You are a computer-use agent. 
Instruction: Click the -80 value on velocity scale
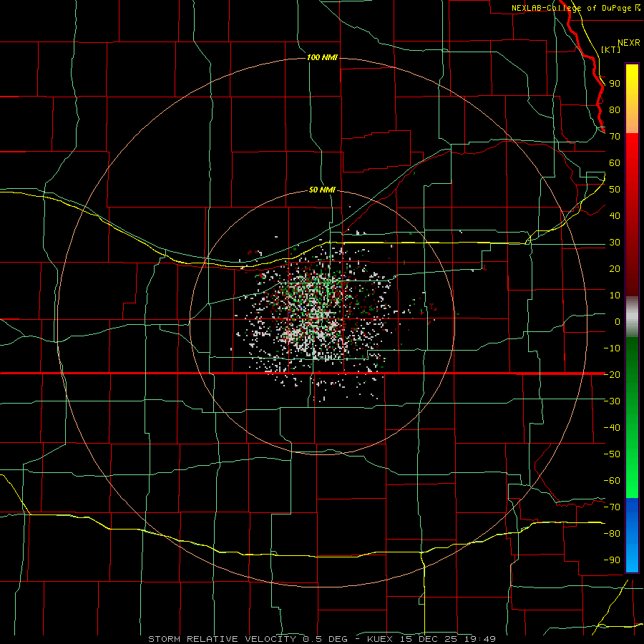click(612, 534)
